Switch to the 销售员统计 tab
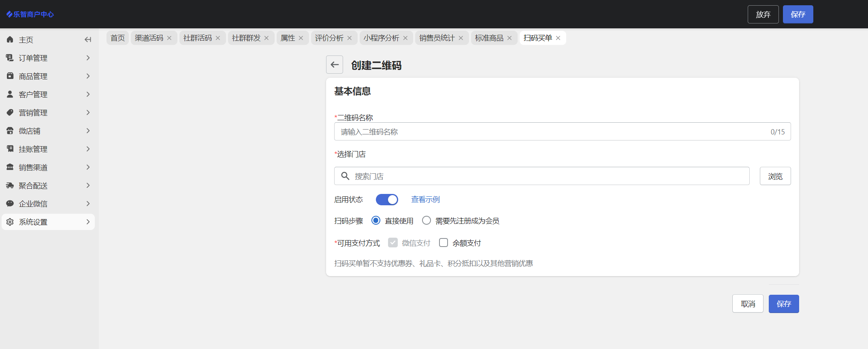 [437, 38]
